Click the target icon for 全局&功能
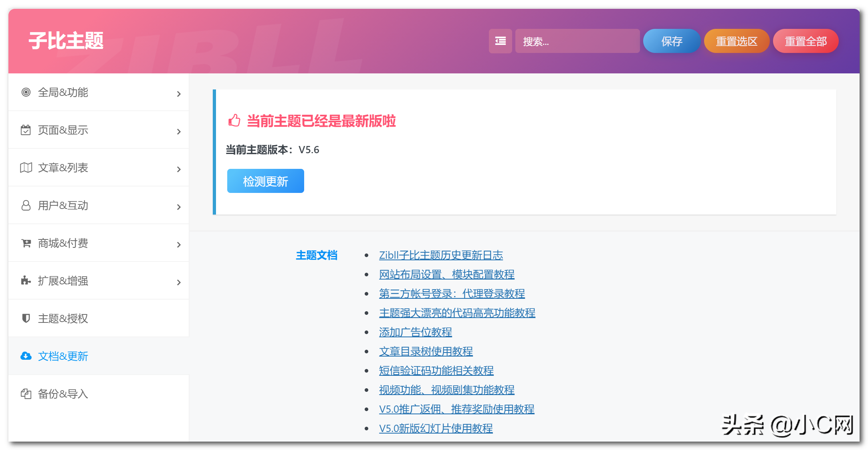Image resolution: width=868 pixels, height=450 pixels. pos(26,92)
